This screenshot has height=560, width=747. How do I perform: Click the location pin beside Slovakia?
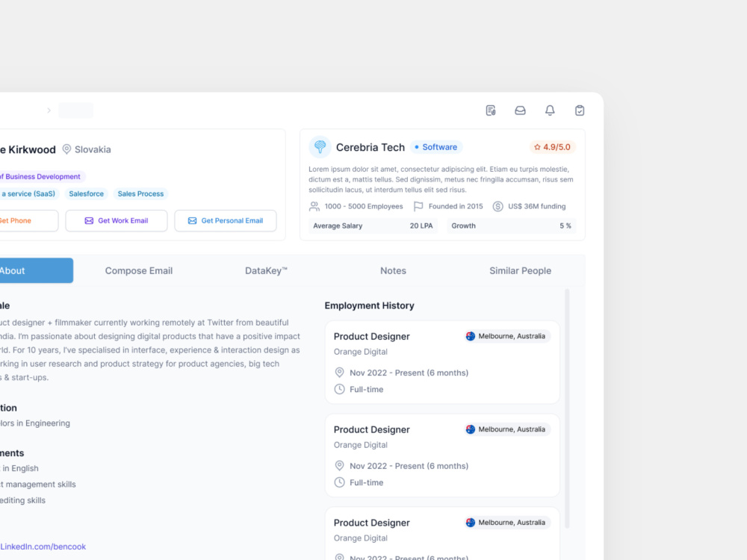pos(66,149)
